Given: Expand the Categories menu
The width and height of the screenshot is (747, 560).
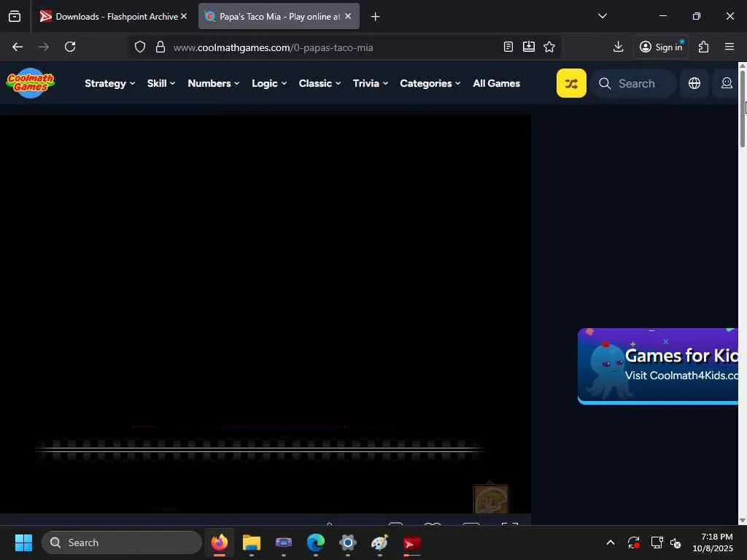Looking at the screenshot, I should click(x=430, y=83).
